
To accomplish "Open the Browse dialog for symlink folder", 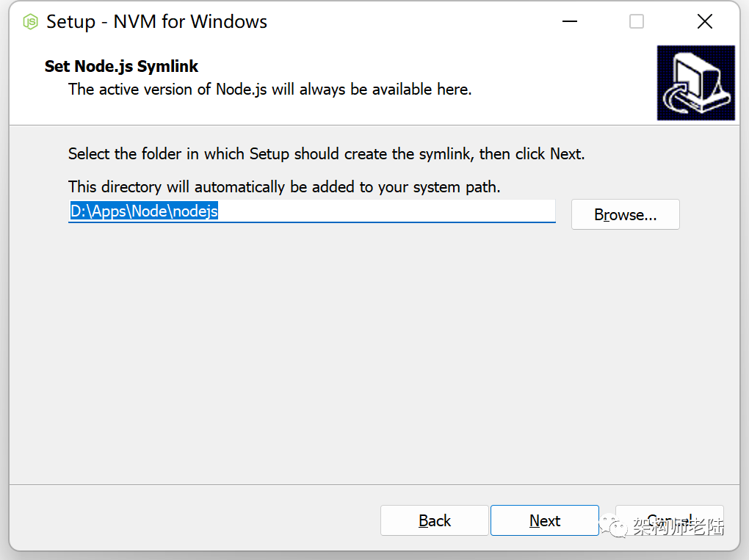I will [x=625, y=214].
